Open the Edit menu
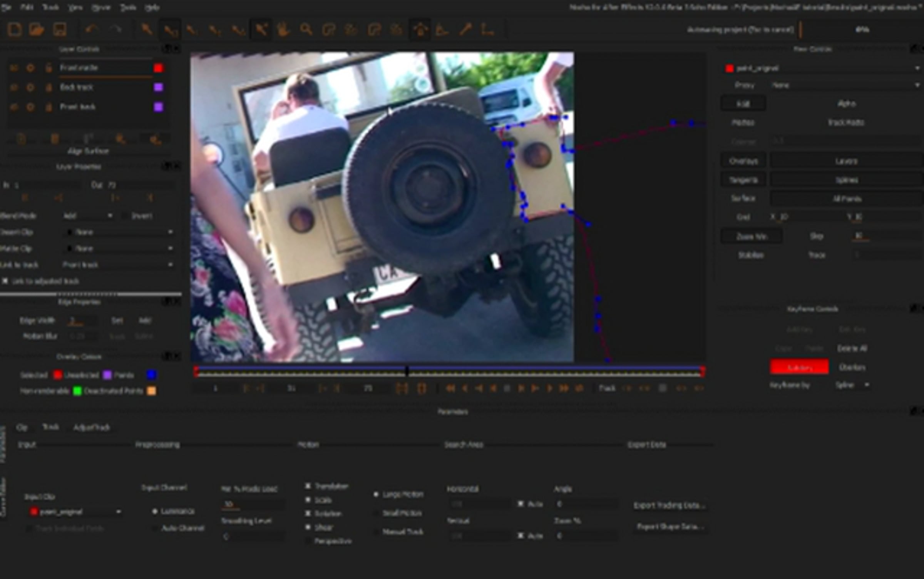 (26, 7)
